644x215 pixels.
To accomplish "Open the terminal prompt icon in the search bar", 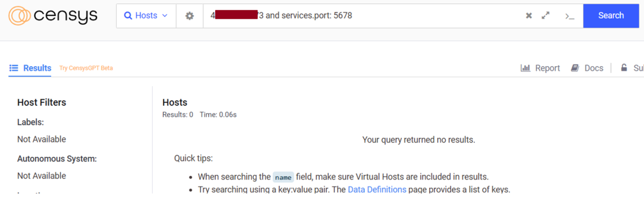I will pos(569,16).
